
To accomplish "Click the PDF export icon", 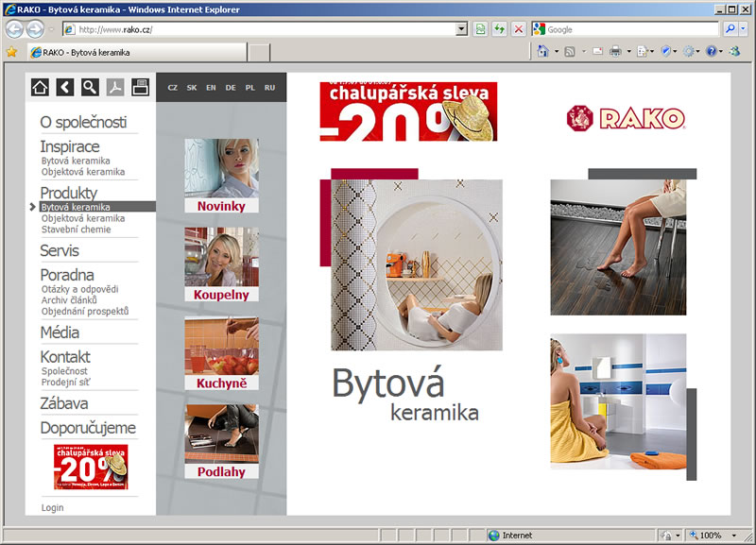I will tap(115, 88).
